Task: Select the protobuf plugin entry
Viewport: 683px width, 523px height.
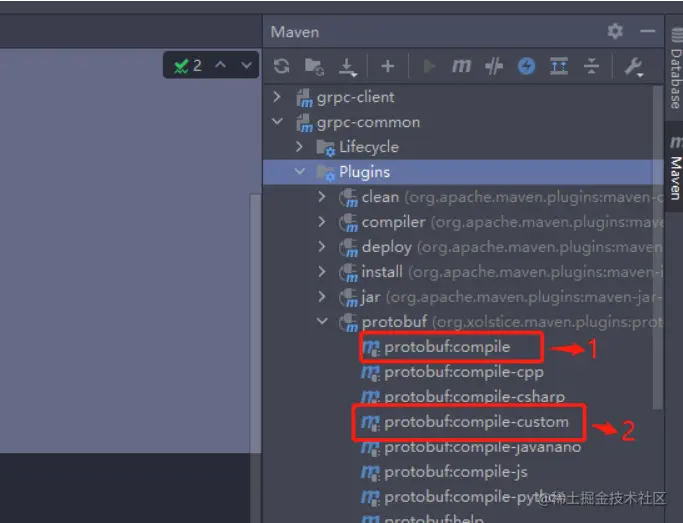Action: 463,322
